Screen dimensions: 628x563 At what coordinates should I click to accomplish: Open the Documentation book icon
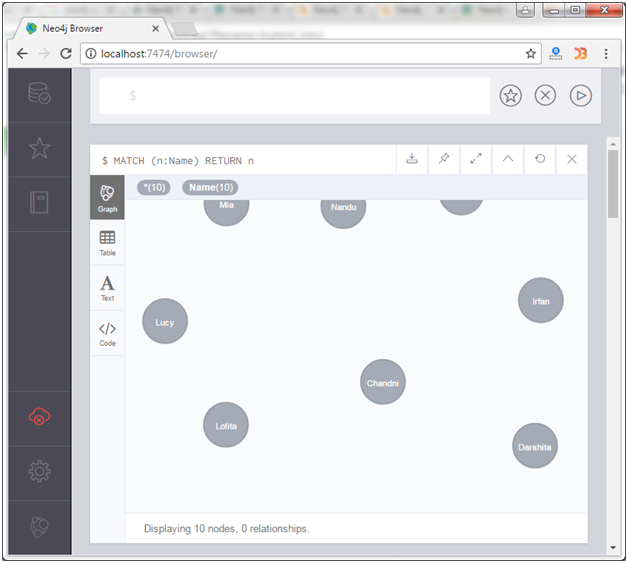tap(39, 203)
